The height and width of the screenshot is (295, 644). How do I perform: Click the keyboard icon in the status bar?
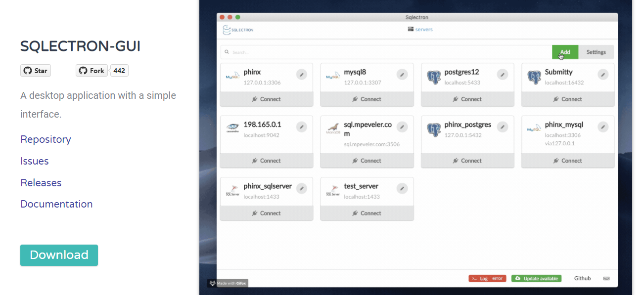click(608, 278)
